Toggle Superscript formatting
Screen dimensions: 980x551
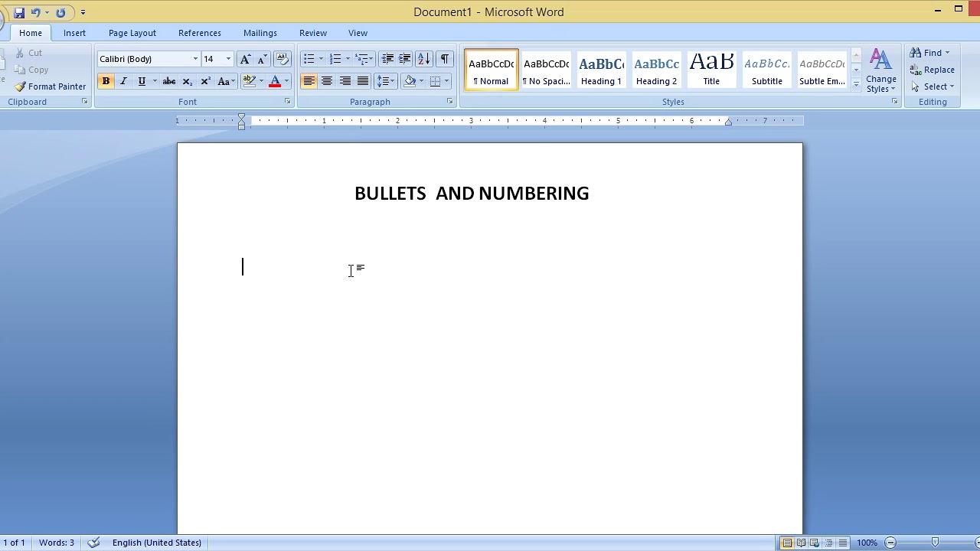pyautogui.click(x=205, y=81)
